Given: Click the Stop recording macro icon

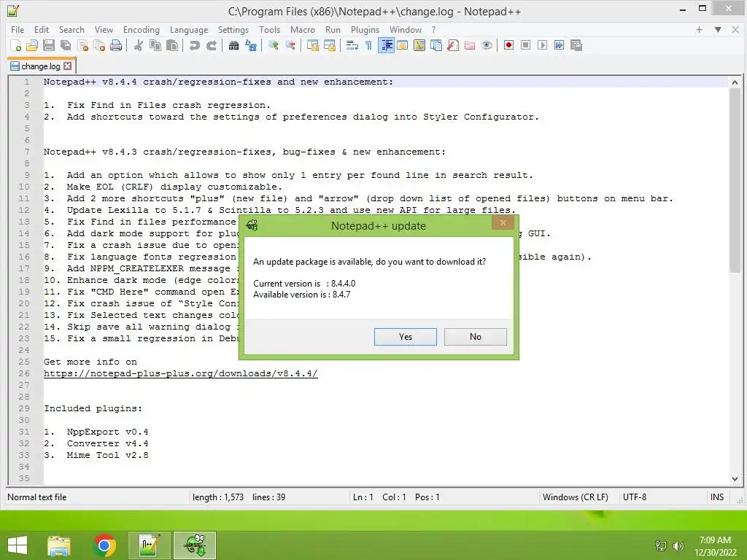Looking at the screenshot, I should pyautogui.click(x=525, y=45).
